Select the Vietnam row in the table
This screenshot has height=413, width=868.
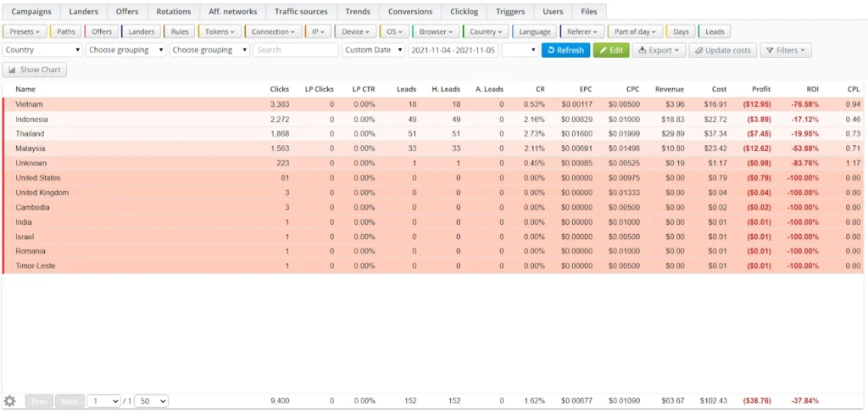434,104
